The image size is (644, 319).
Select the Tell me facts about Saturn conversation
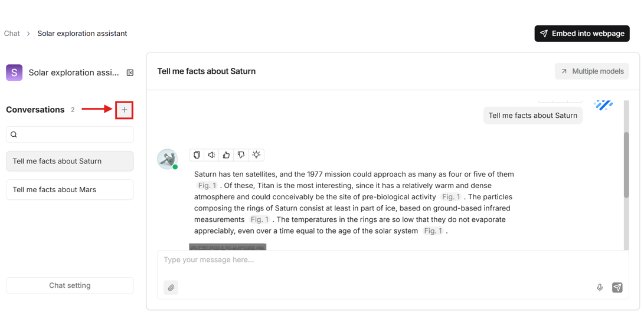[x=70, y=161]
